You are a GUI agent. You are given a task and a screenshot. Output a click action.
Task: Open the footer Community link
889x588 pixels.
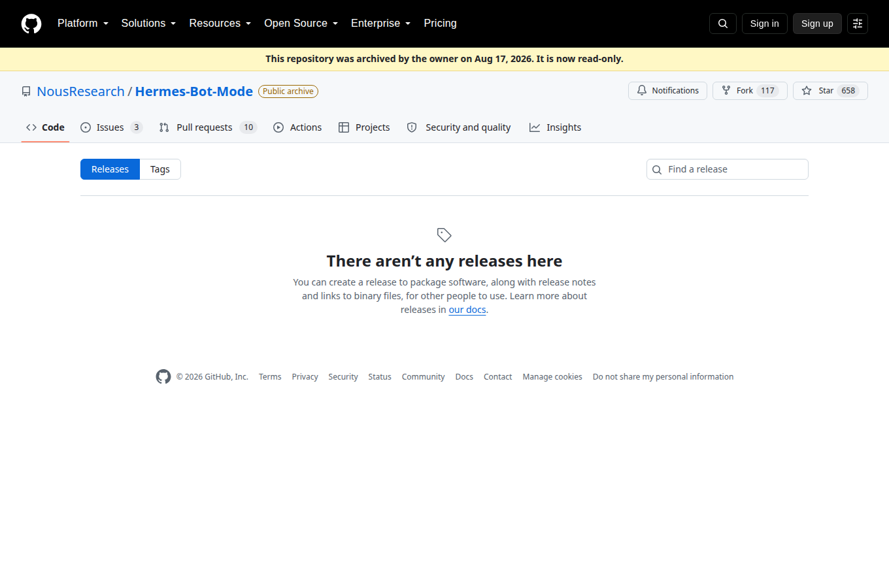coord(423,377)
